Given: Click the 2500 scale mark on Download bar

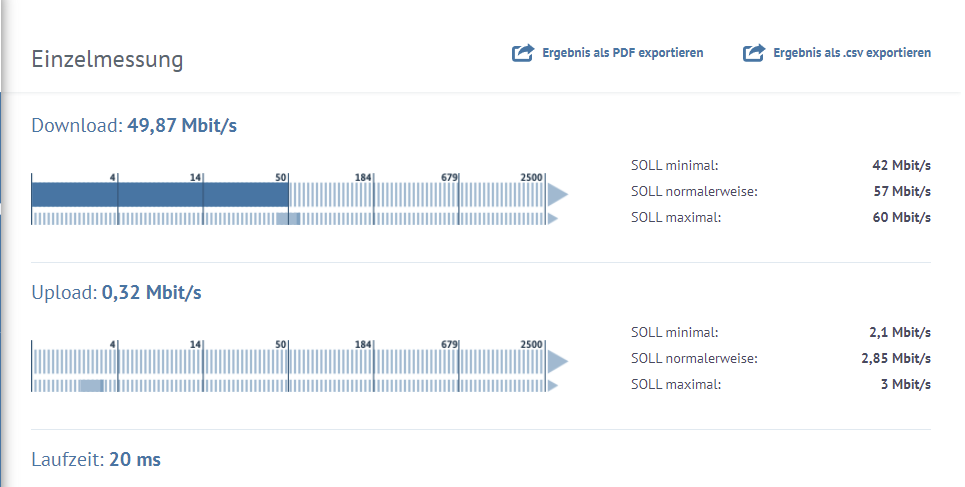Looking at the screenshot, I should pyautogui.click(x=533, y=178).
